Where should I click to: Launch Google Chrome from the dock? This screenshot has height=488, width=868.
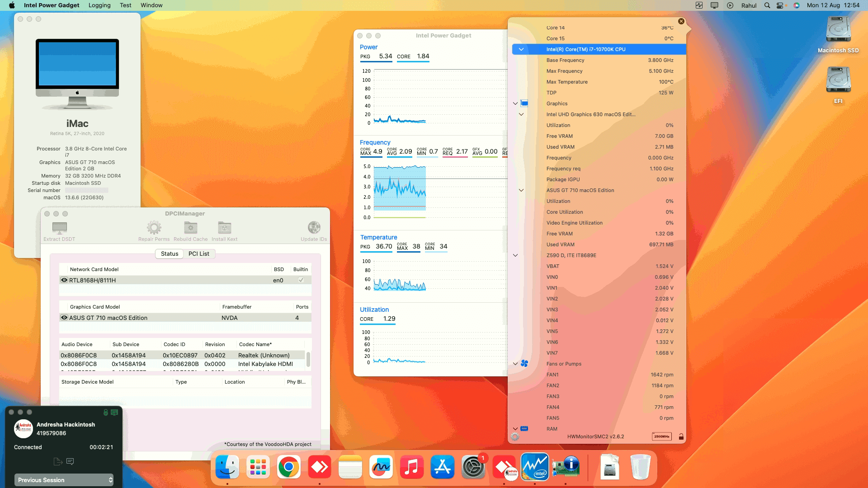pos(288,467)
